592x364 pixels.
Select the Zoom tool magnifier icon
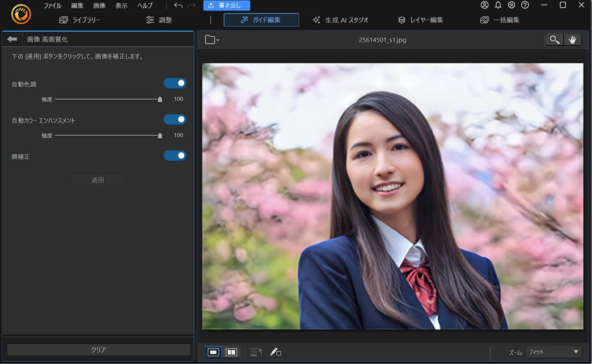click(553, 39)
